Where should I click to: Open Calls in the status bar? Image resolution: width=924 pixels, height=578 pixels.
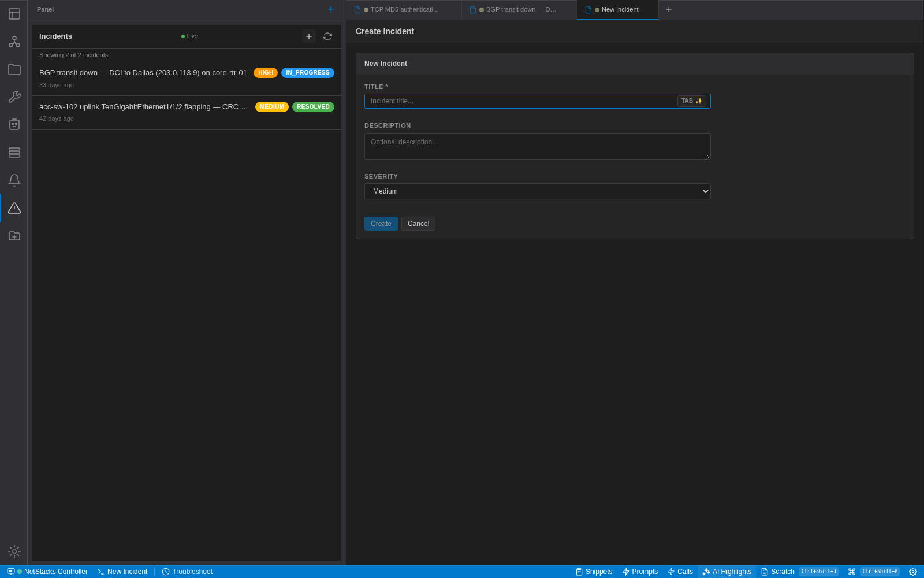(x=680, y=572)
